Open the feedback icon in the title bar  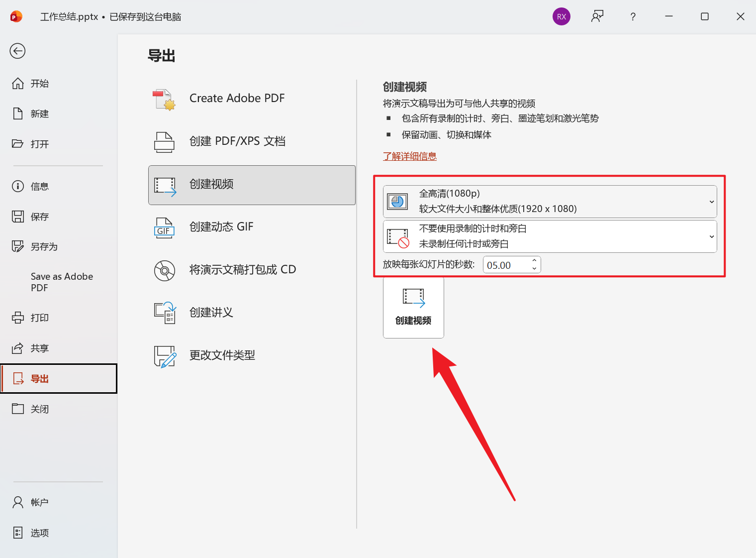tap(597, 16)
